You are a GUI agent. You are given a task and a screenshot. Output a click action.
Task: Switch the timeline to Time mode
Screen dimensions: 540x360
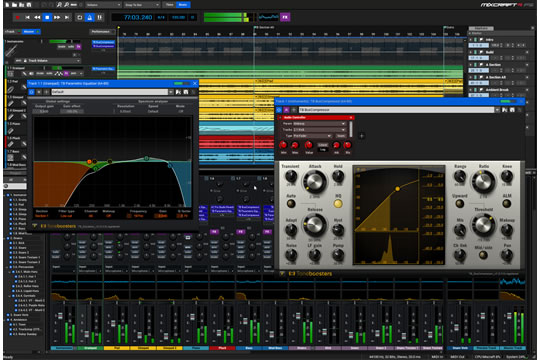169,5
